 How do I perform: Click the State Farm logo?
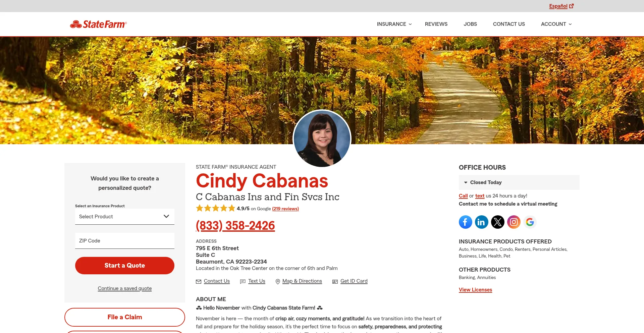pyautogui.click(x=98, y=24)
